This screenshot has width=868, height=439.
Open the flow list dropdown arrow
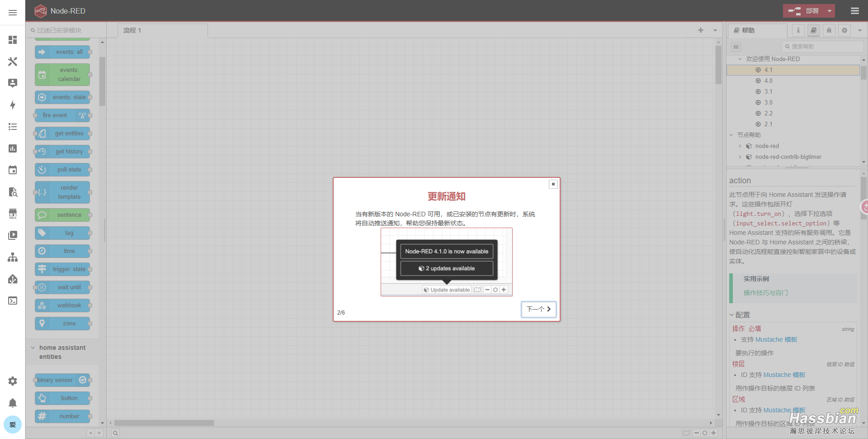(715, 30)
